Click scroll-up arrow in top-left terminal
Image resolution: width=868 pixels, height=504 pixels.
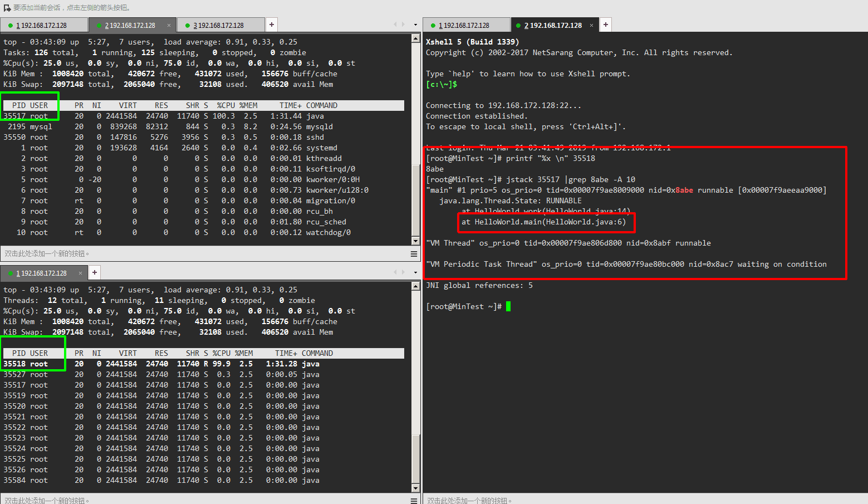tap(415, 38)
